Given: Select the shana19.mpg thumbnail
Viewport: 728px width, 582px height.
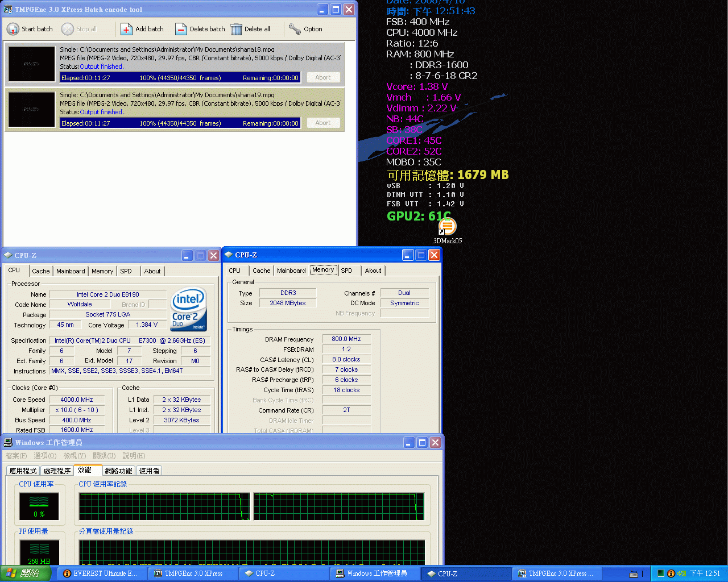Looking at the screenshot, I should (32, 109).
